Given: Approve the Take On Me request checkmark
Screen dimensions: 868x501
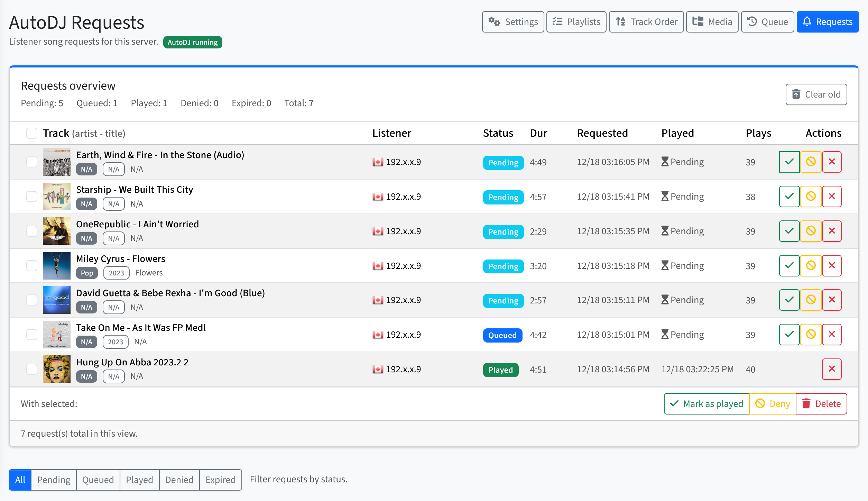Looking at the screenshot, I should pyautogui.click(x=789, y=335).
